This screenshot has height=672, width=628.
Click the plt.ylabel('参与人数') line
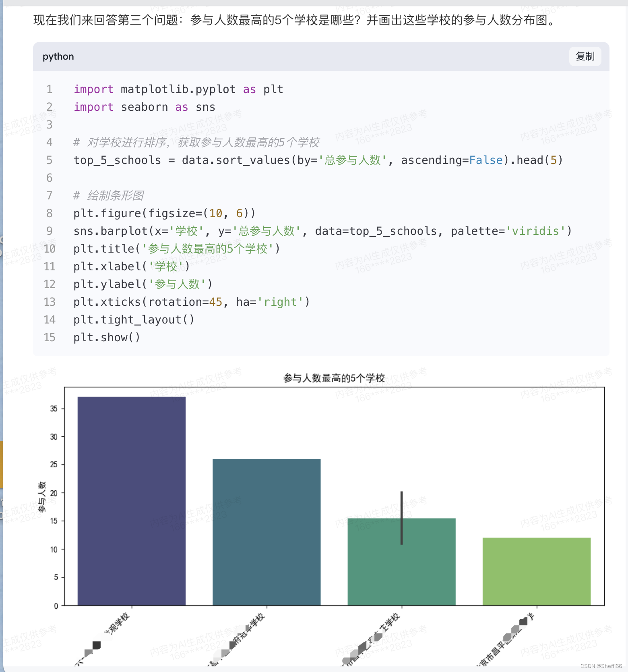point(143,284)
